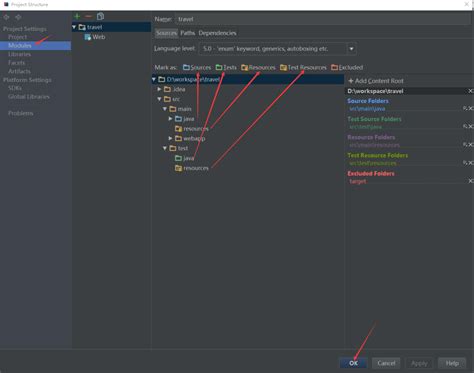Add a new module with green plus
Image resolution: width=474 pixels, height=373 pixels.
click(x=77, y=16)
